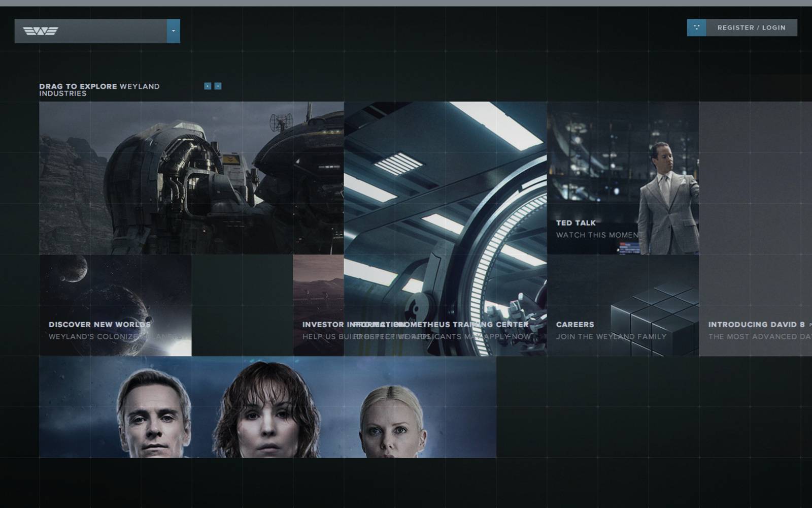Click the blue icon left of Register / Login
This screenshot has width=812, height=508.
(x=696, y=28)
